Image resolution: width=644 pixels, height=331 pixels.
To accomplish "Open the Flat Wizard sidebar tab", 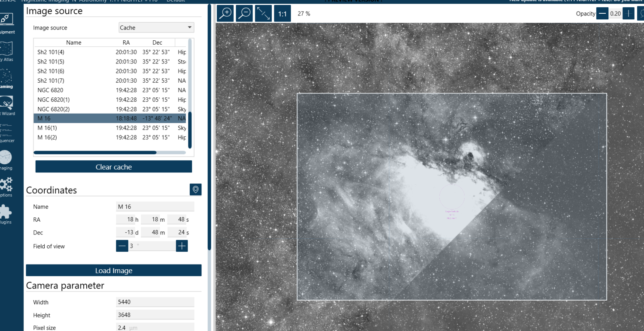I will 6,105.
